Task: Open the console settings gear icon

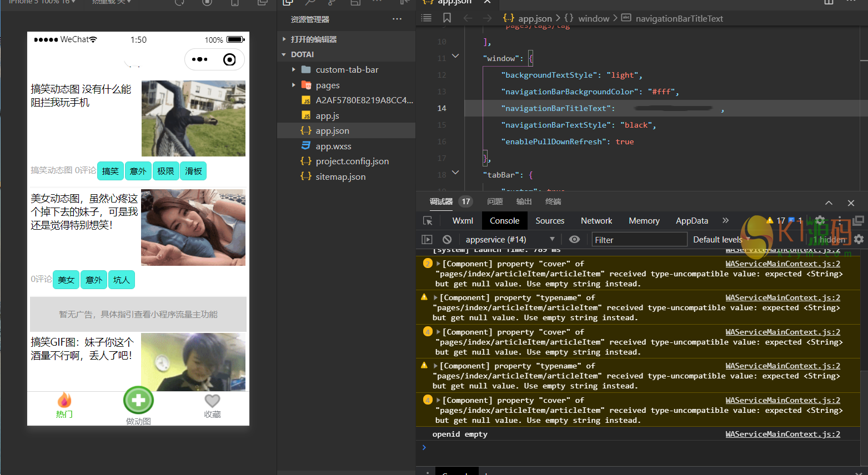Action: point(859,239)
